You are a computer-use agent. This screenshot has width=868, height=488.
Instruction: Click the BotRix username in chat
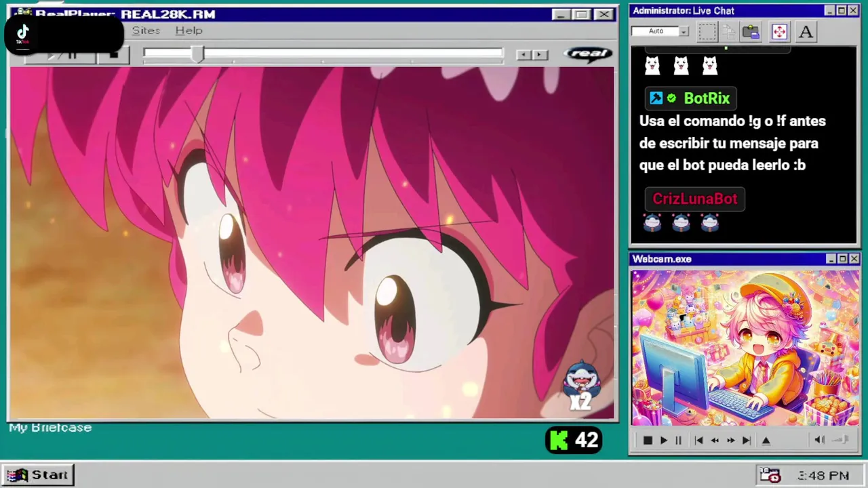[x=707, y=98]
